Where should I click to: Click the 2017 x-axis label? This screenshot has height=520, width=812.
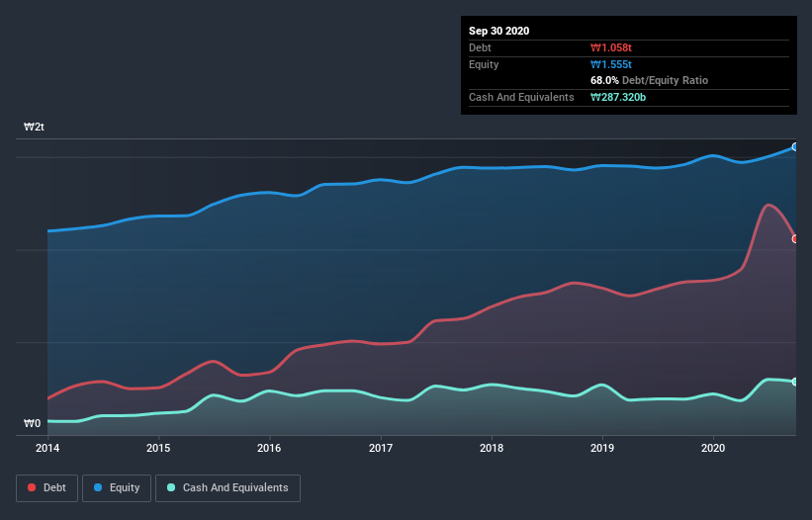click(381, 448)
